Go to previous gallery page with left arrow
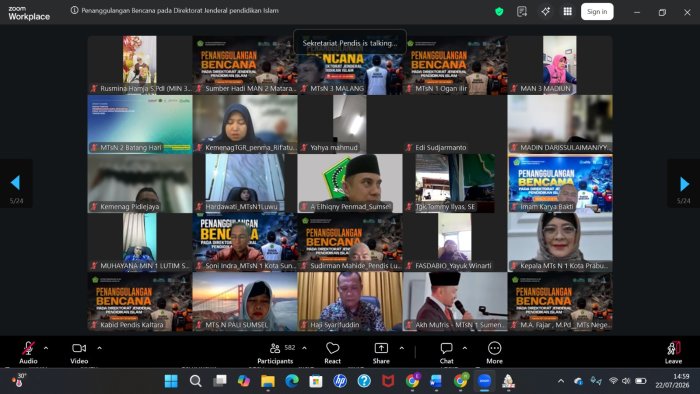 click(16, 182)
